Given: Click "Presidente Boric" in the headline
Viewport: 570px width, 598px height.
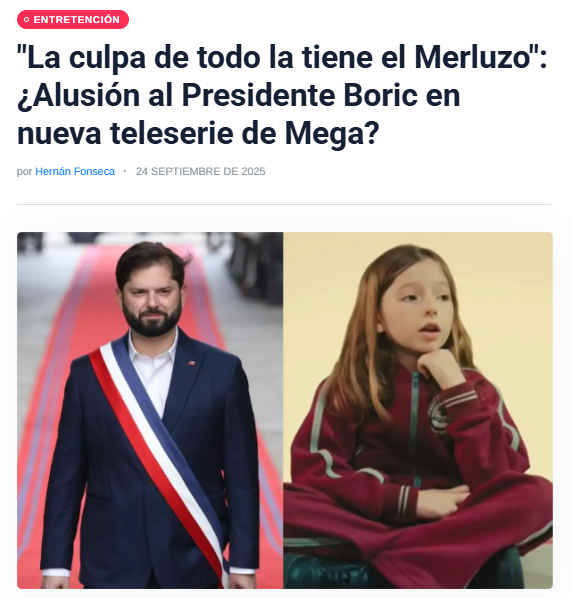Looking at the screenshot, I should [x=300, y=95].
